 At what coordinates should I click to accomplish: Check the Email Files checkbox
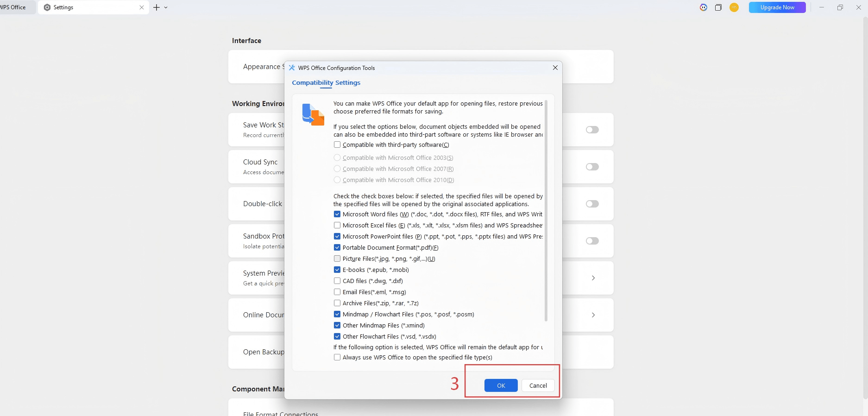(x=337, y=292)
